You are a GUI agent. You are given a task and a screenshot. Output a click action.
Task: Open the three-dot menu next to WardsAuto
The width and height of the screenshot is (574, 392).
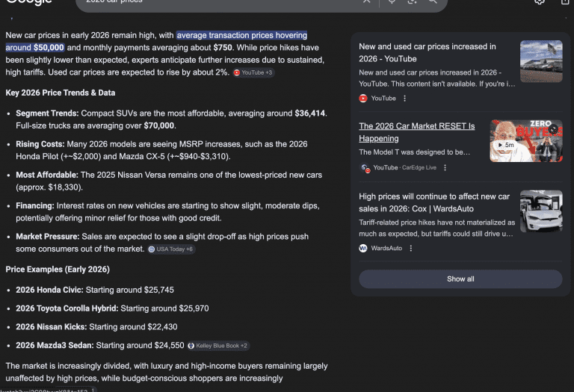click(410, 248)
